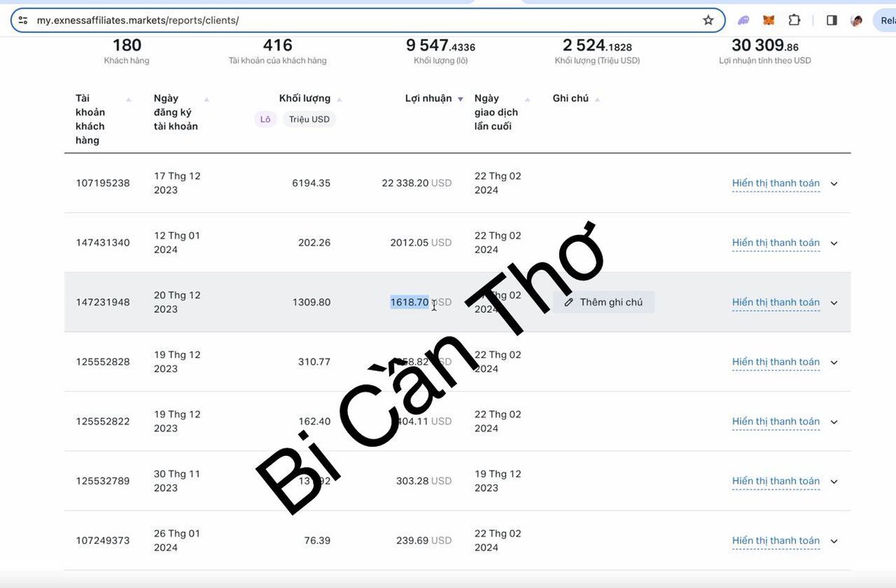Click the browser profile avatar

coord(856,20)
